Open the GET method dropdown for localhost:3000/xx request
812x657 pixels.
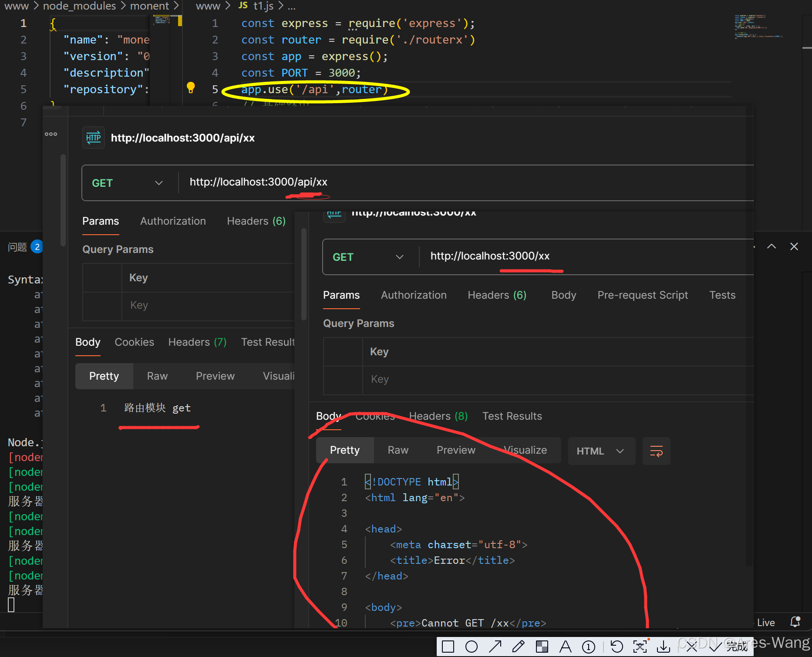368,257
